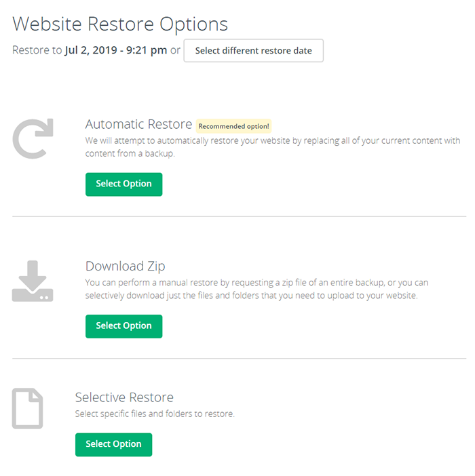This screenshot has height=476, width=475.
Task: Click the divider line below Download Zip
Action: [239, 358]
